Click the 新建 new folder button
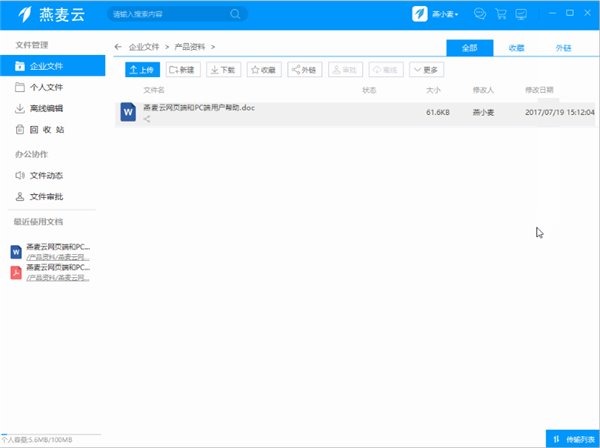 (x=183, y=70)
